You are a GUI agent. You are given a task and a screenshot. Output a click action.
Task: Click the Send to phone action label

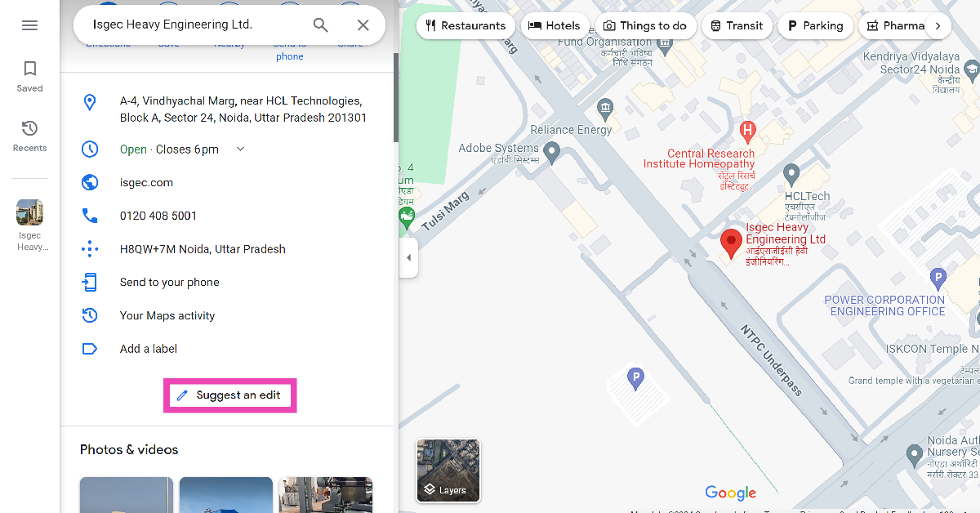coord(289,51)
